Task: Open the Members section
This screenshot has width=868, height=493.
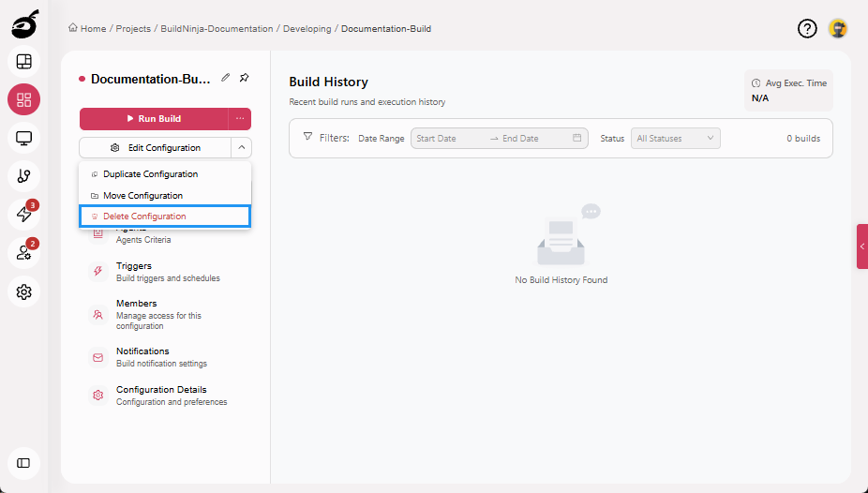Action: click(165, 314)
